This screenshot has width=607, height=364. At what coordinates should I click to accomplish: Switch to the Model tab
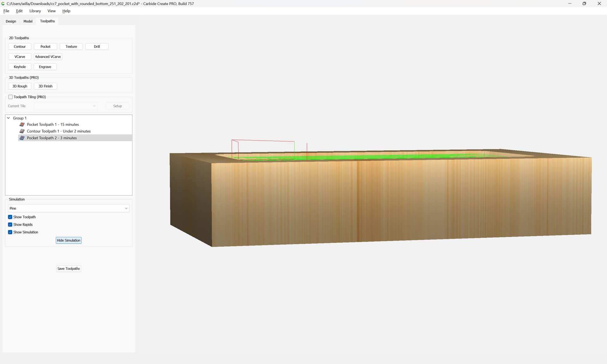(x=28, y=21)
